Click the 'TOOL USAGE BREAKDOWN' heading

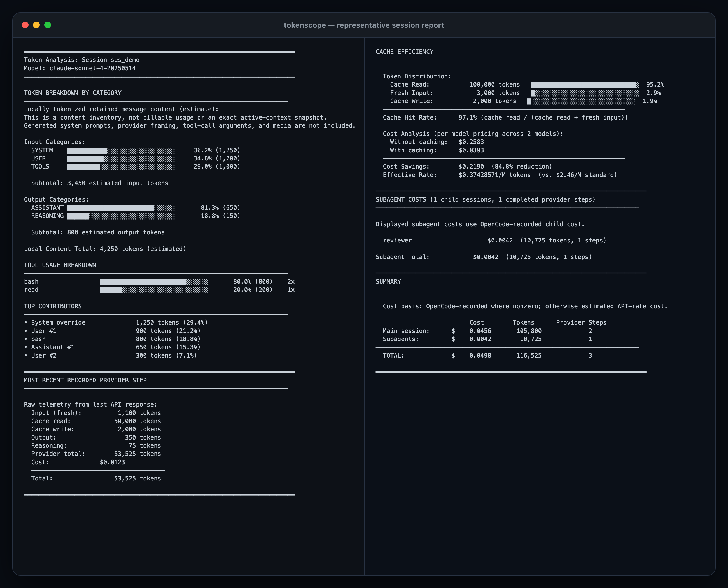[60, 265]
